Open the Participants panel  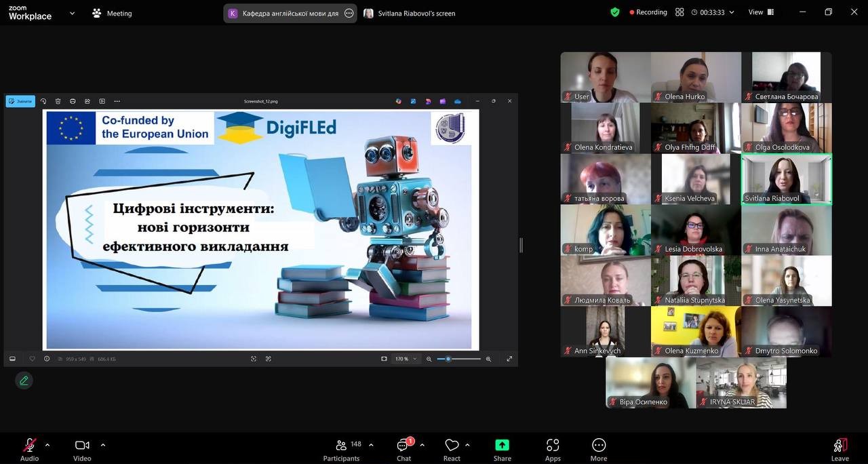[341, 449]
